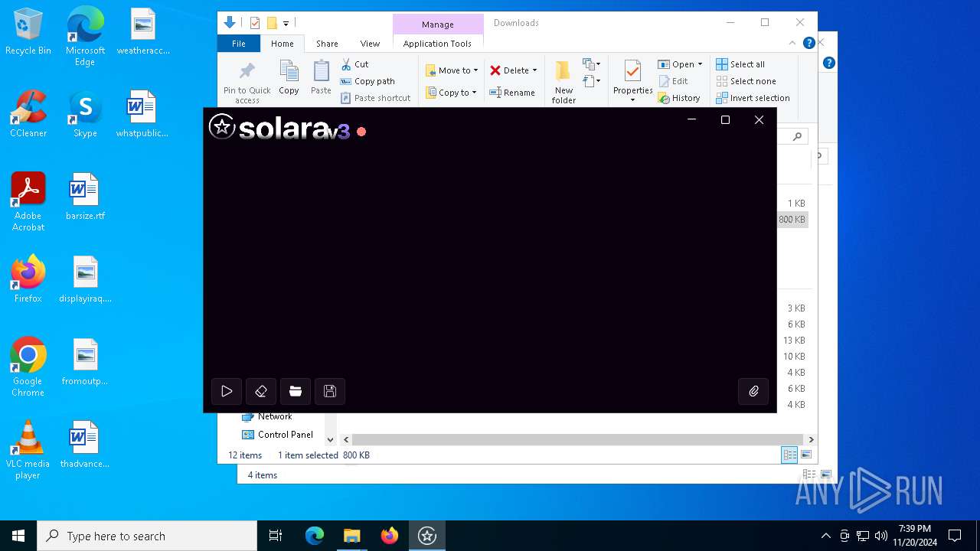Collapse the Explorer ribbon with the chevron
The height and width of the screenshot is (551, 980).
[x=792, y=43]
